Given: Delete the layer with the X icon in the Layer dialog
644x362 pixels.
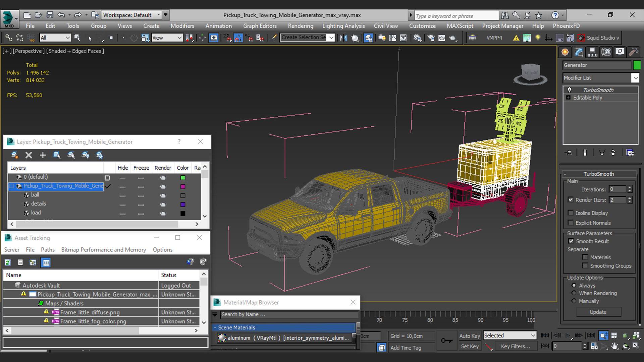Looking at the screenshot, I should [x=29, y=155].
